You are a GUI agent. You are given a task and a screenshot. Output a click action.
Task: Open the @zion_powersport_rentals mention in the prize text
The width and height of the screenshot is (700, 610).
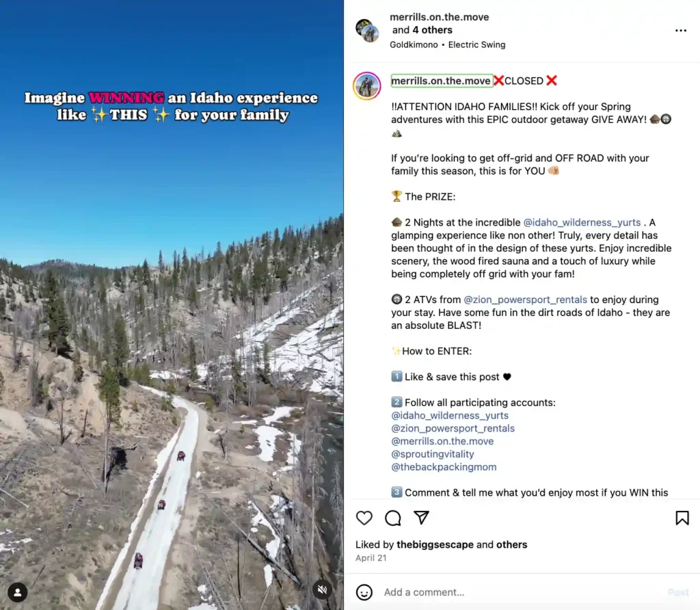point(525,300)
